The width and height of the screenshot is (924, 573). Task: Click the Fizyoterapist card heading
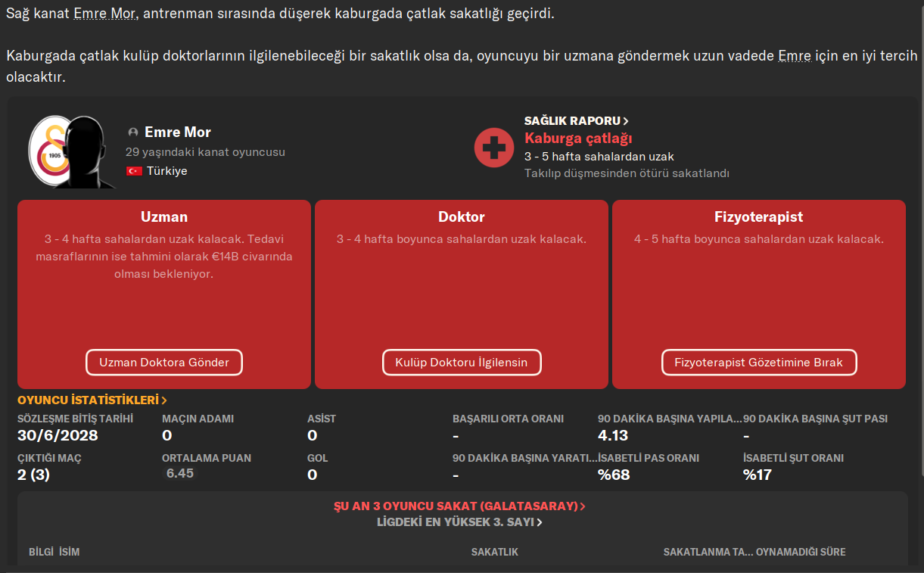[759, 217]
